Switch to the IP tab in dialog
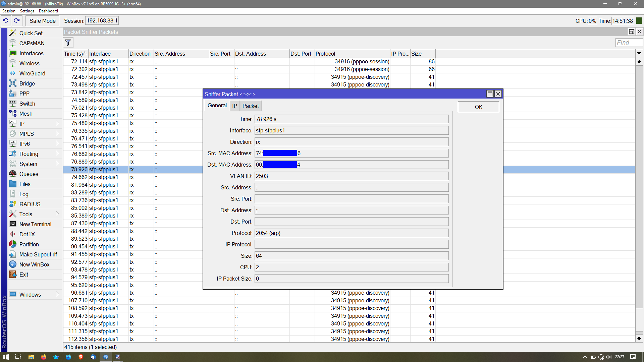This screenshot has width=644, height=362. [x=234, y=106]
